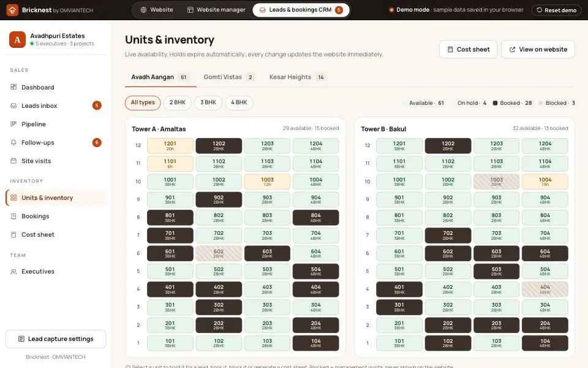The width and height of the screenshot is (588, 368).
Task: Select booked unit 301 in Tower B
Action: pyautogui.click(x=399, y=307)
